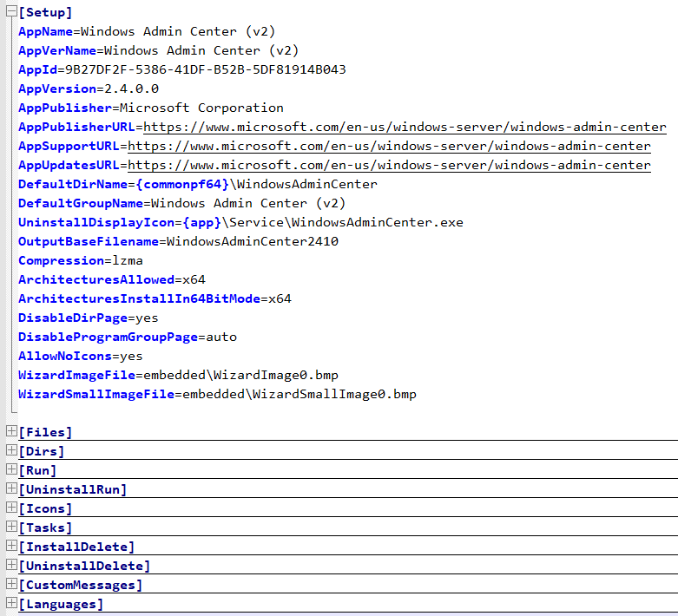678x616 pixels.
Task: Expand the [Dirs] section
Action: pyautogui.click(x=10, y=450)
